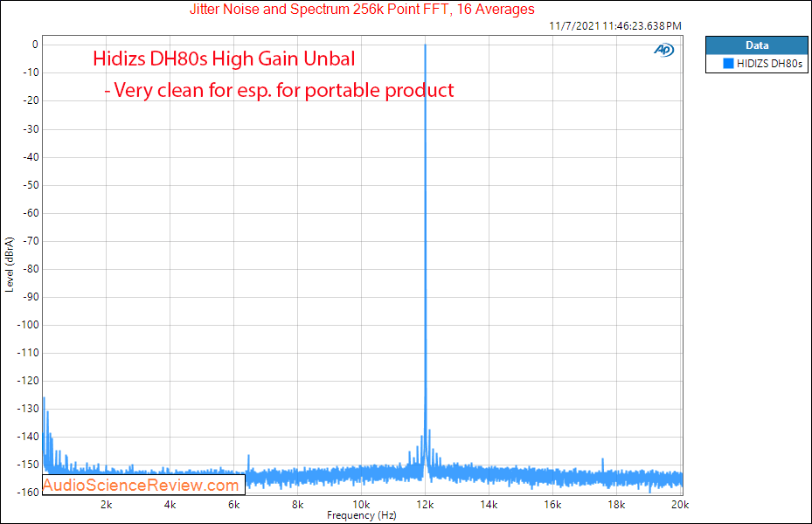Click the -60 level tick label
The image size is (812, 524).
(31, 212)
